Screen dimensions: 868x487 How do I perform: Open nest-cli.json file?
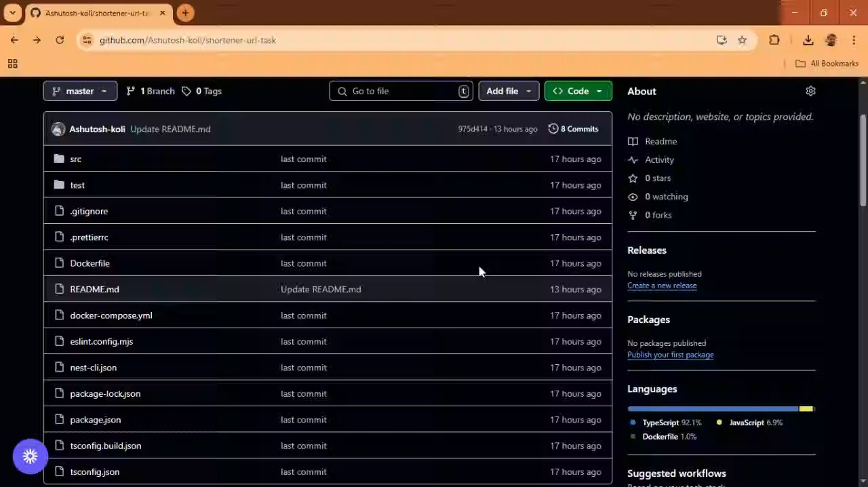pyautogui.click(x=93, y=368)
